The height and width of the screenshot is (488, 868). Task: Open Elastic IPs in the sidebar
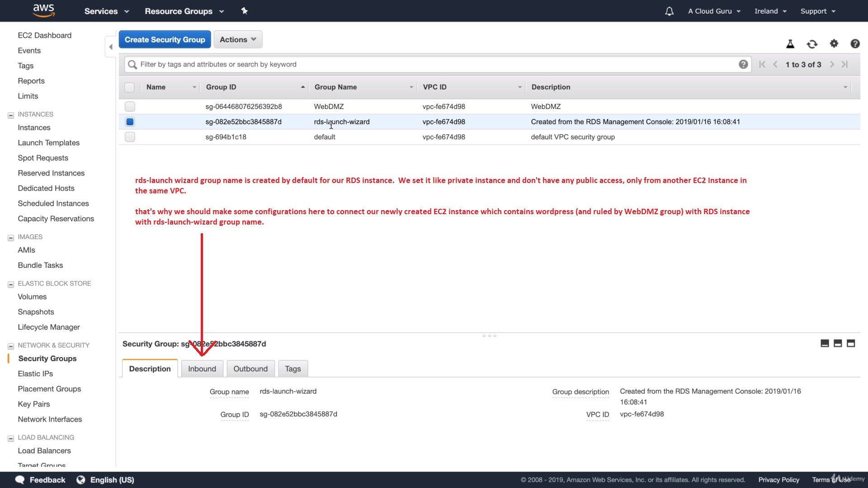(35, 374)
